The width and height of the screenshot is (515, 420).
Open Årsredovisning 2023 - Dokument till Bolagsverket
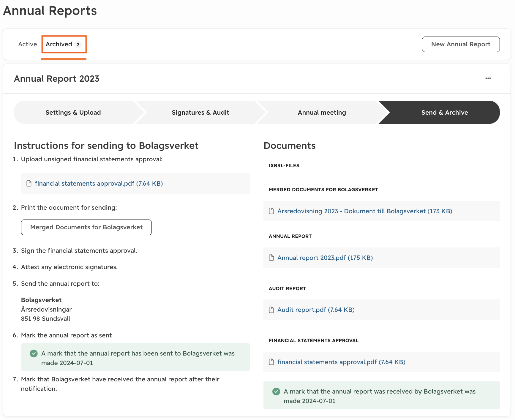click(365, 211)
